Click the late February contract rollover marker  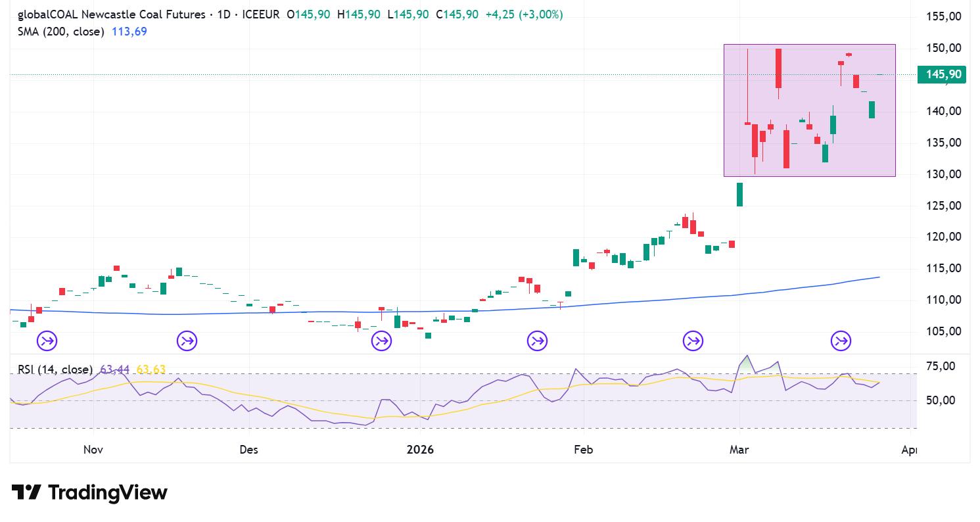(x=693, y=341)
